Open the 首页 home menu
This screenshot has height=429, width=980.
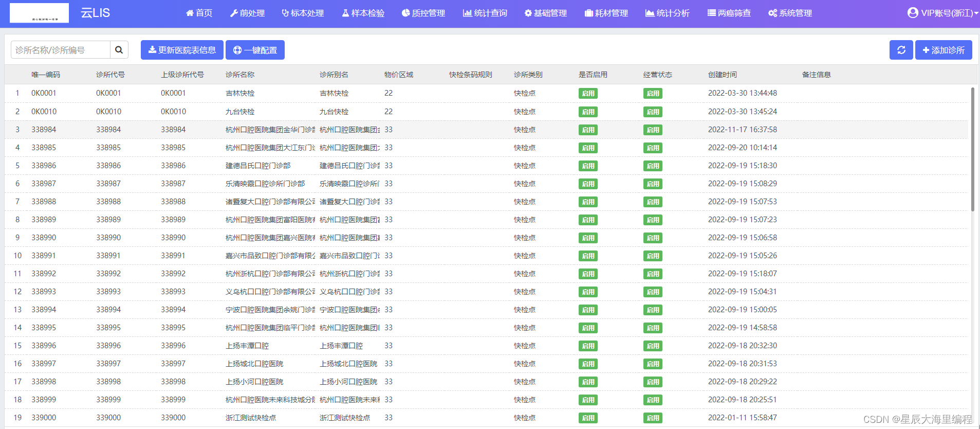(199, 13)
